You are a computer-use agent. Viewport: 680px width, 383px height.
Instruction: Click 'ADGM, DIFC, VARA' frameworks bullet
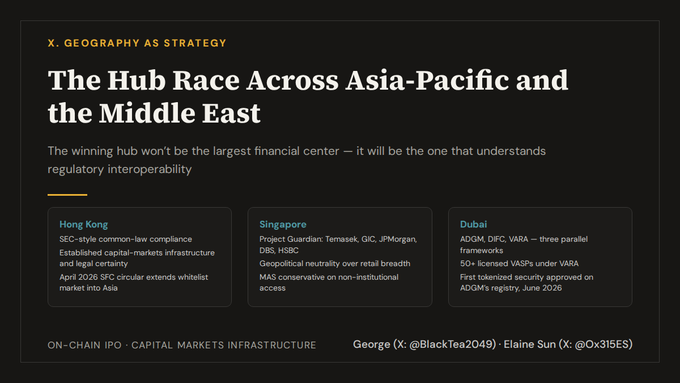click(x=524, y=245)
